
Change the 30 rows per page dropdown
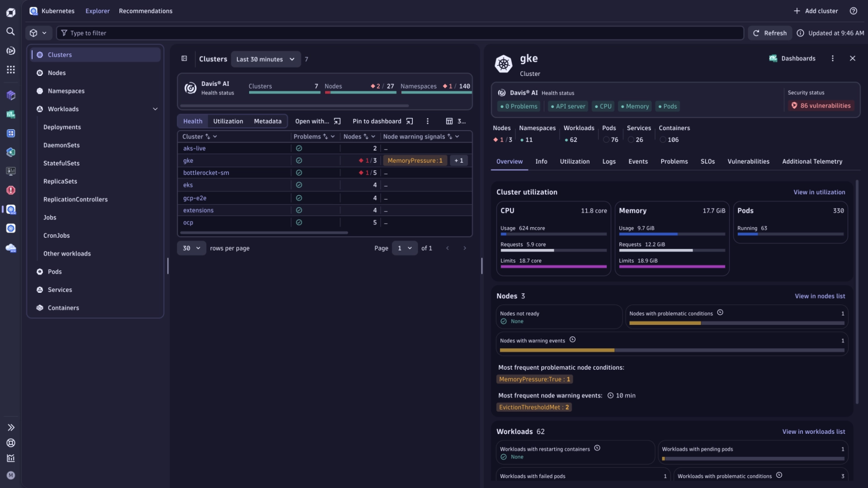tap(192, 248)
